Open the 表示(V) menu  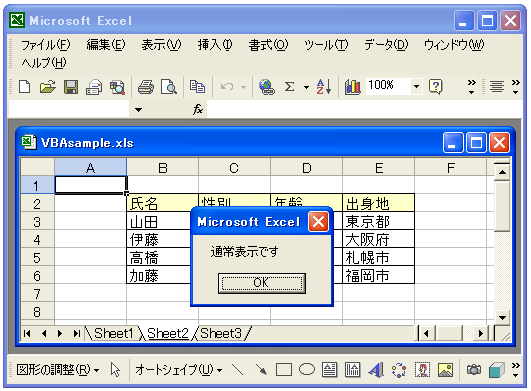[x=161, y=45]
